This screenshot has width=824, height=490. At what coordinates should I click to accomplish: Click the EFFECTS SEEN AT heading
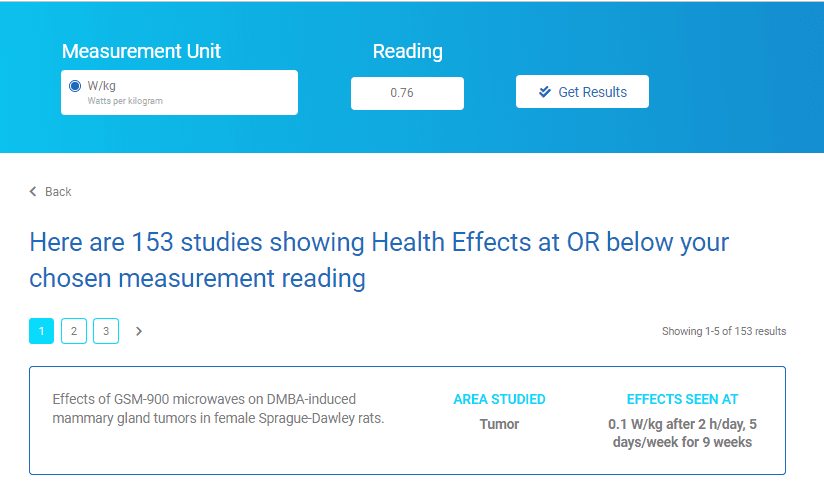[x=682, y=400]
